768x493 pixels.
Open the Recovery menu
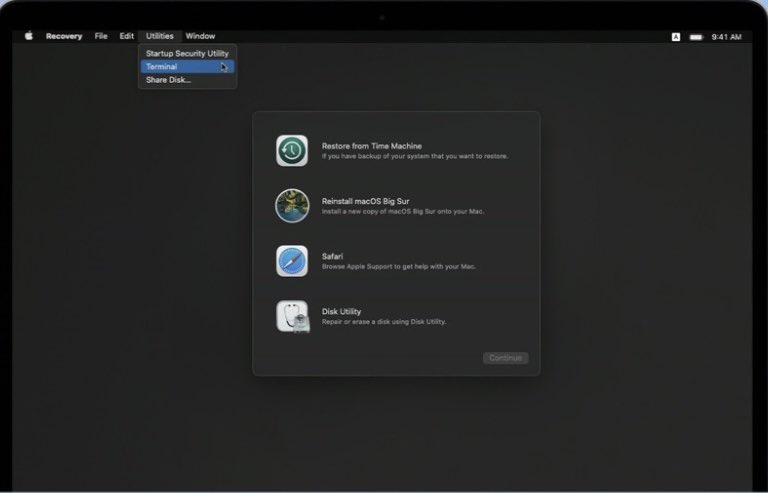tap(64, 36)
